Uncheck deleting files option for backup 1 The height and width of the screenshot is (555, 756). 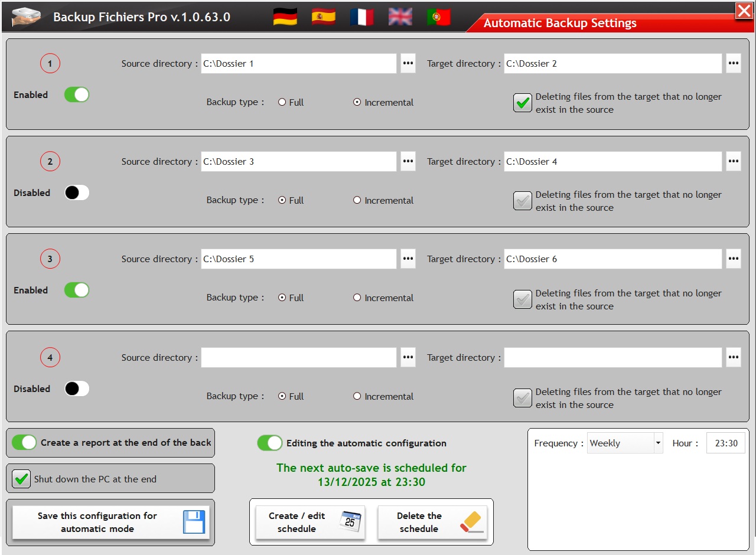(x=522, y=103)
